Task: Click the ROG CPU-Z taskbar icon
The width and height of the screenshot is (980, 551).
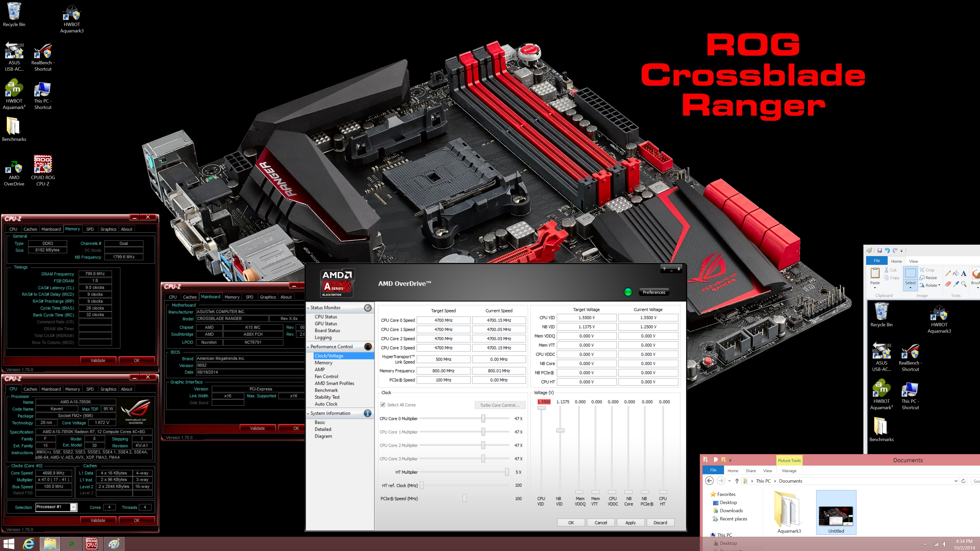Action: click(x=92, y=544)
